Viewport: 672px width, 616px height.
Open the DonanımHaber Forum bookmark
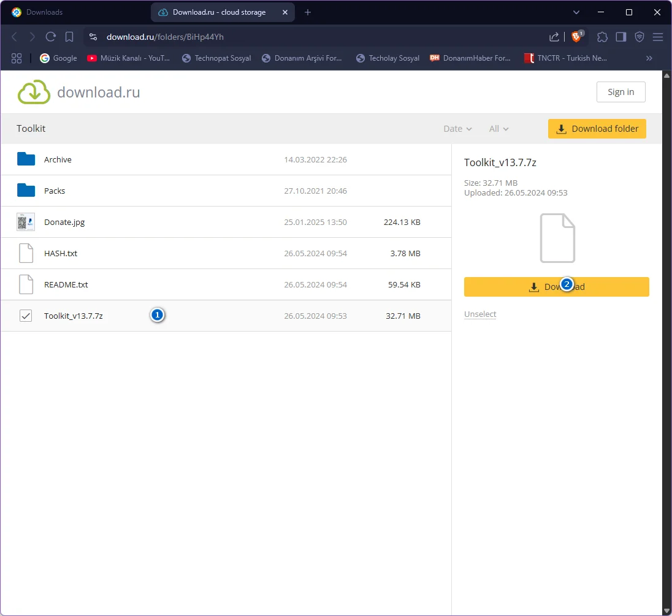tap(470, 58)
